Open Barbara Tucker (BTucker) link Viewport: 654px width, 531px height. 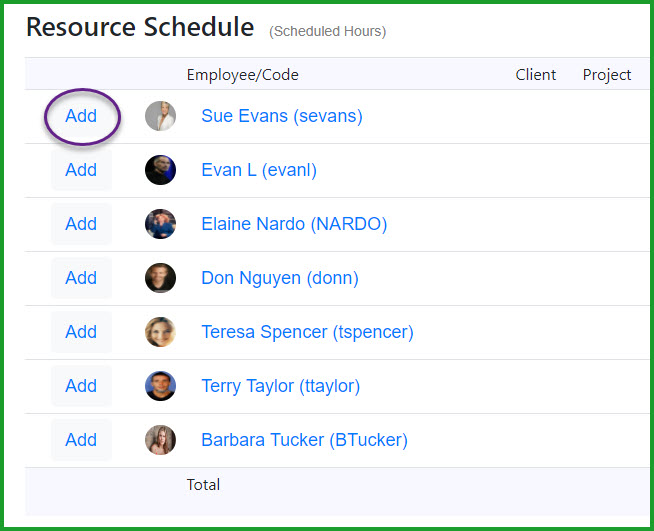click(x=304, y=440)
